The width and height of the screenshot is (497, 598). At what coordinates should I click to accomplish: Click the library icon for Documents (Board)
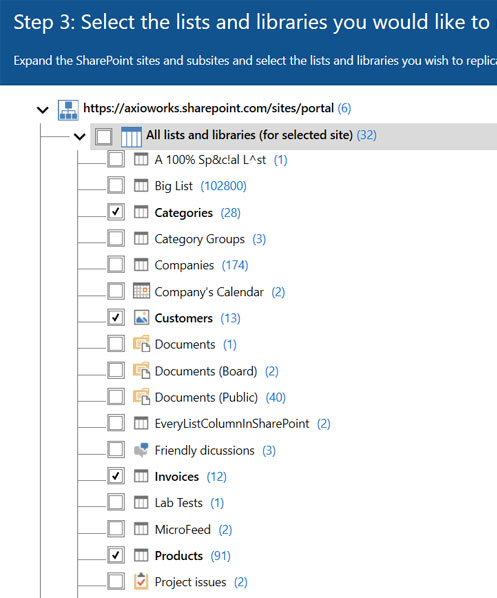[x=141, y=370]
